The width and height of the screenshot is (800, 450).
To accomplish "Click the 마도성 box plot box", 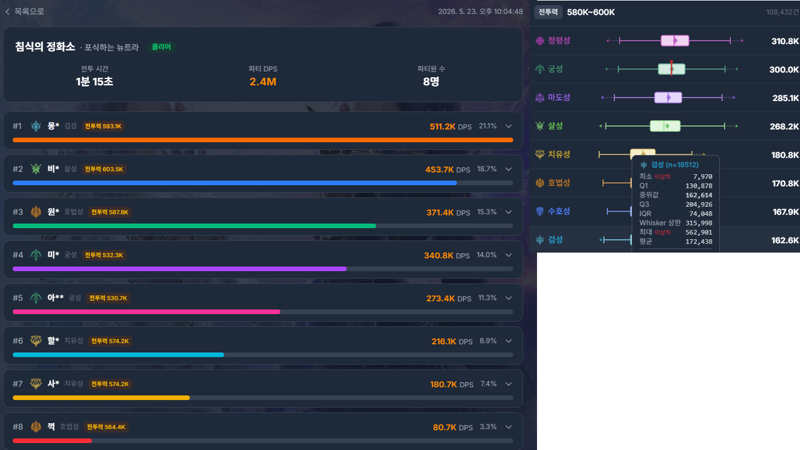I will click(668, 97).
